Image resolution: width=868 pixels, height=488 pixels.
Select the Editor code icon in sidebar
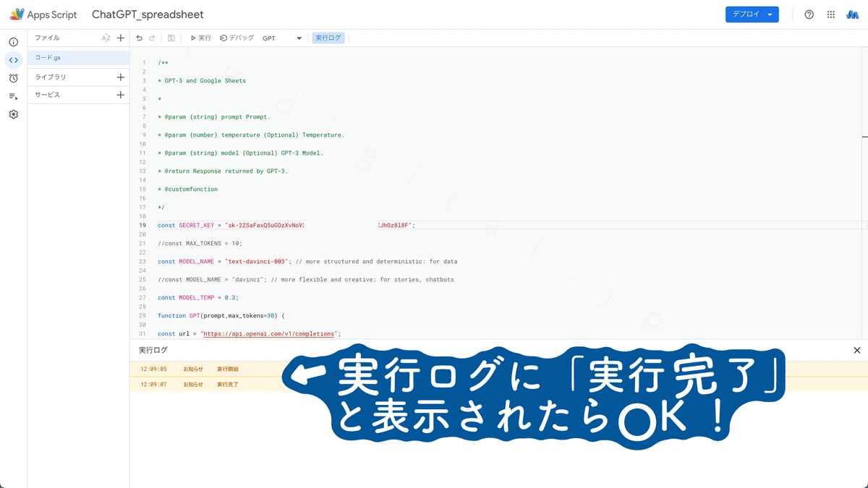click(x=13, y=60)
